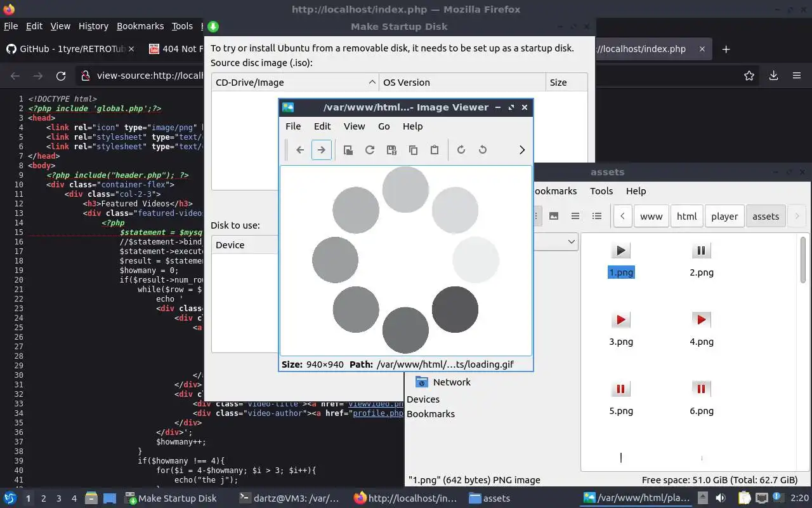Click the assets path button in file manager
Image resolution: width=812 pixels, height=508 pixels.
[766, 216]
